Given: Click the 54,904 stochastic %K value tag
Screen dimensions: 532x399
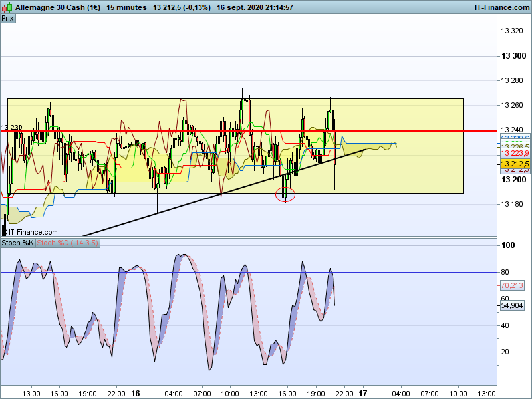Looking at the screenshot, I should (x=512, y=305).
